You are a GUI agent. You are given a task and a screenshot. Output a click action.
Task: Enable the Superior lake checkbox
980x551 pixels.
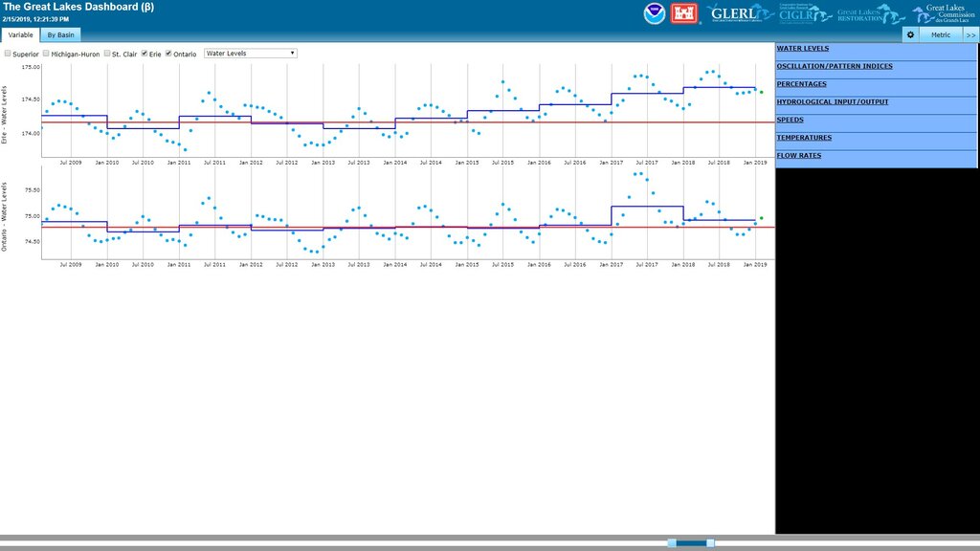pyautogui.click(x=8, y=54)
